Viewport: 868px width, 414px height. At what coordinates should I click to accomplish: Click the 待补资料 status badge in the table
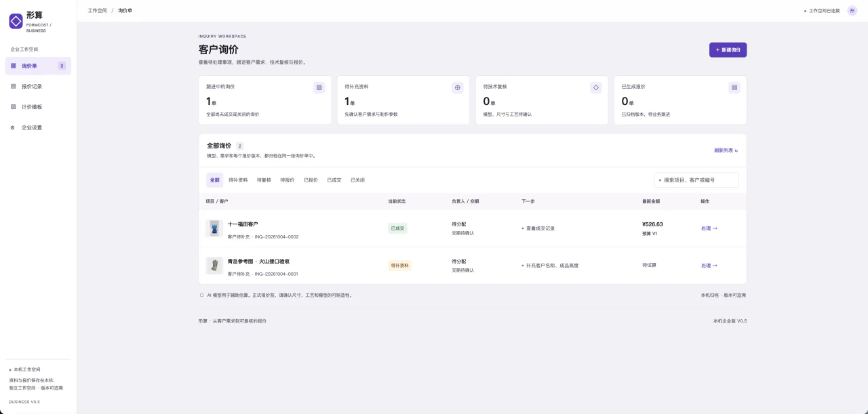tap(399, 266)
